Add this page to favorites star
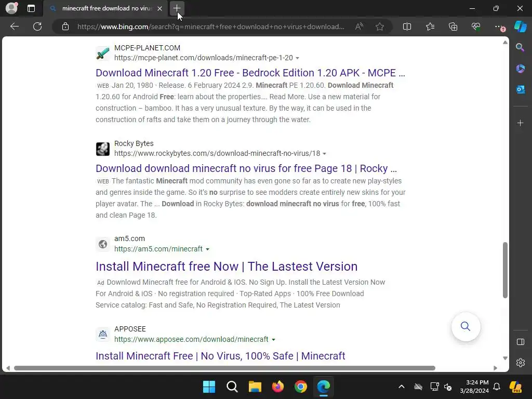532x399 pixels. (x=380, y=26)
